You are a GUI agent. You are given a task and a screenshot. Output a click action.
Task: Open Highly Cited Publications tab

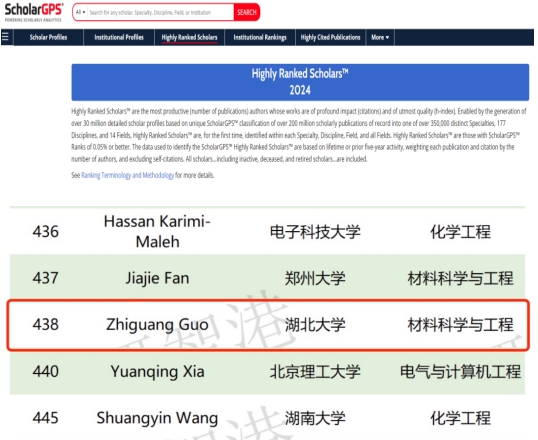[x=330, y=37]
